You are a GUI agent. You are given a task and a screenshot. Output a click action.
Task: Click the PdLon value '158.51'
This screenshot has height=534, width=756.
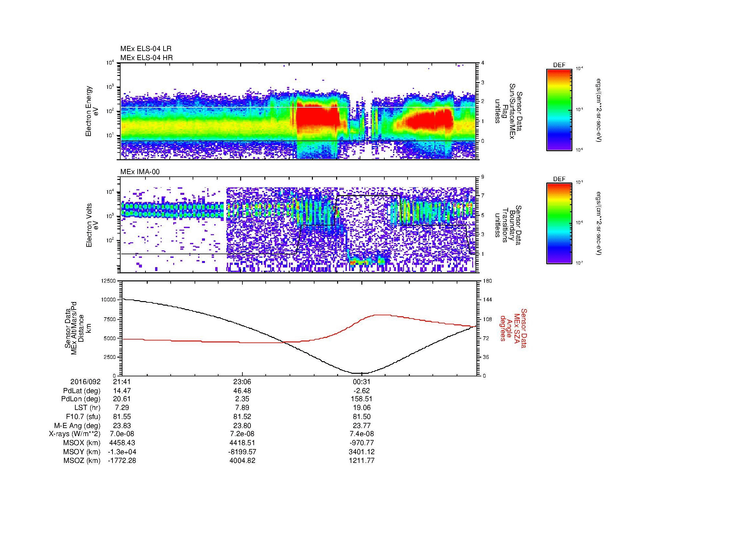pos(362,399)
